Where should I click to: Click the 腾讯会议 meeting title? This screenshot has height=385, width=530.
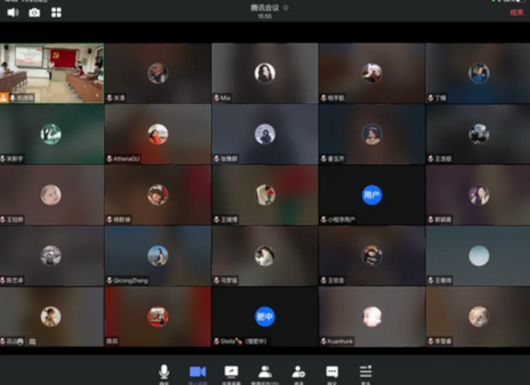point(265,8)
